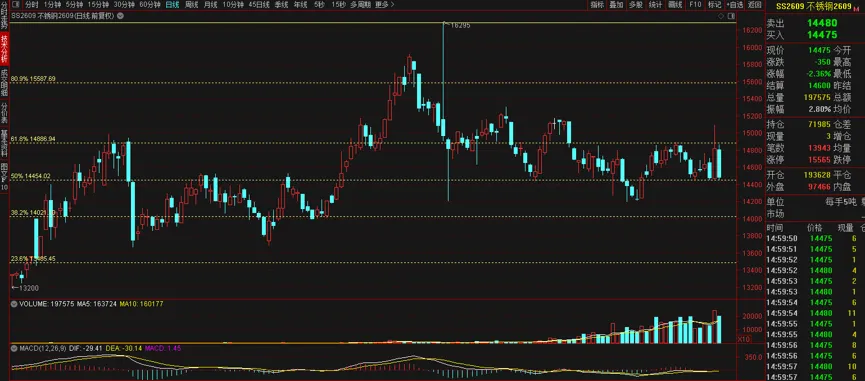Image resolution: width=865 pixels, height=381 pixels.
Task: Click the split-panel icon at chart top right
Action: click(730, 17)
